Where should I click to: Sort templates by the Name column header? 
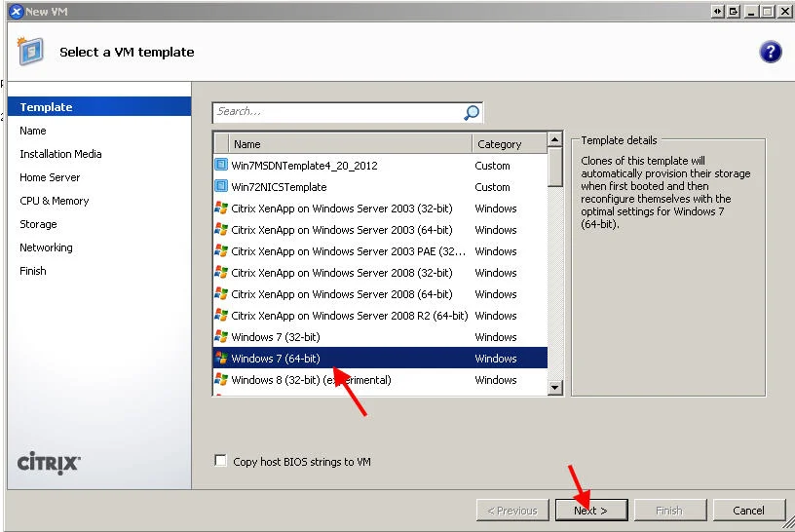(351, 144)
